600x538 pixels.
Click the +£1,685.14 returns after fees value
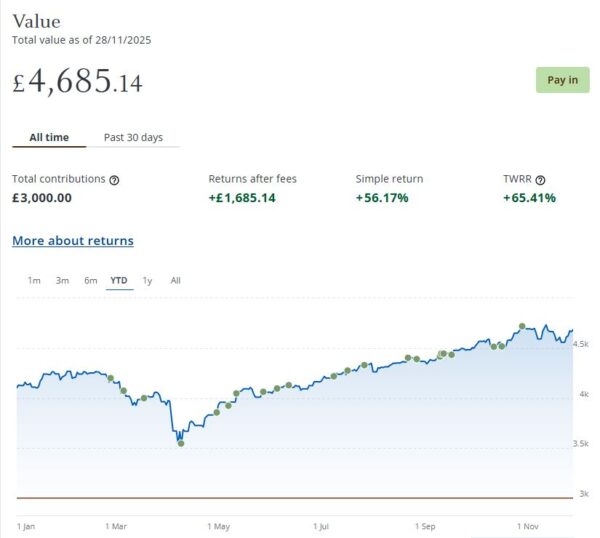242,198
